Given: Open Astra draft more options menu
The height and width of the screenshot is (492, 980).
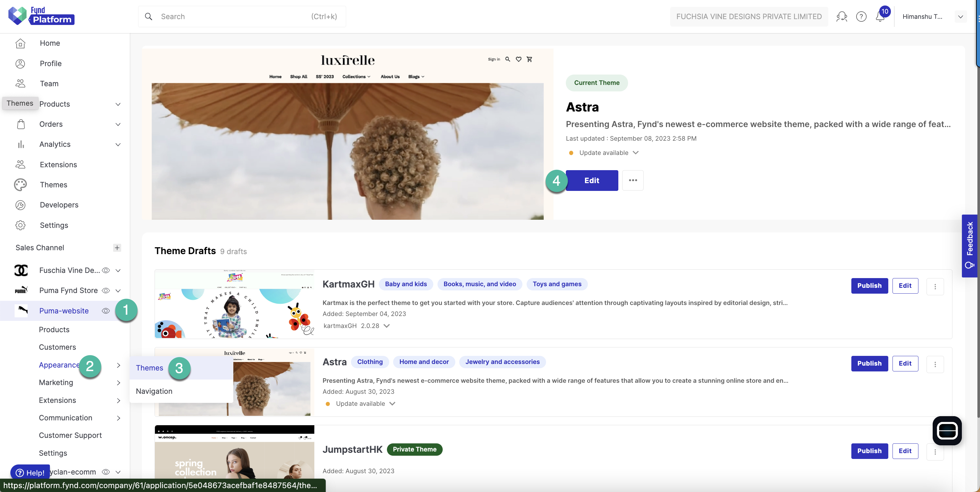Looking at the screenshot, I should point(935,364).
